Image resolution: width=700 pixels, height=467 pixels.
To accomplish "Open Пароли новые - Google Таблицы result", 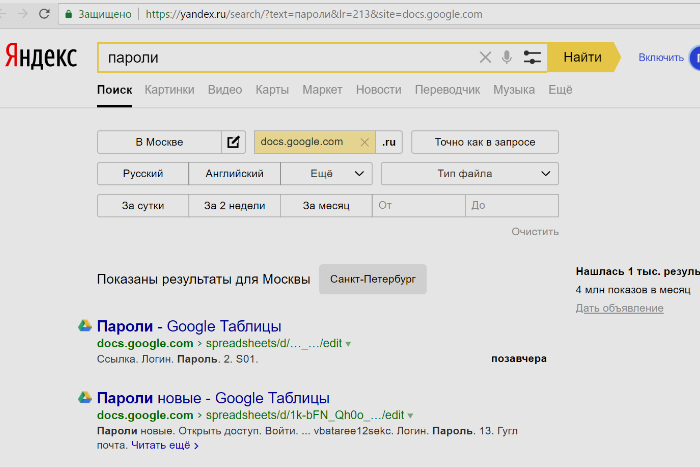I will 213,398.
